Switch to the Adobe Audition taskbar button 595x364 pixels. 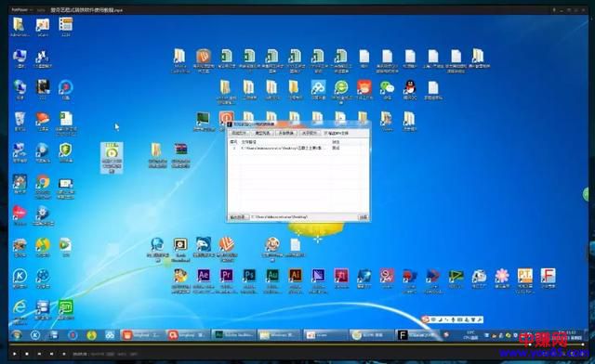point(233,335)
